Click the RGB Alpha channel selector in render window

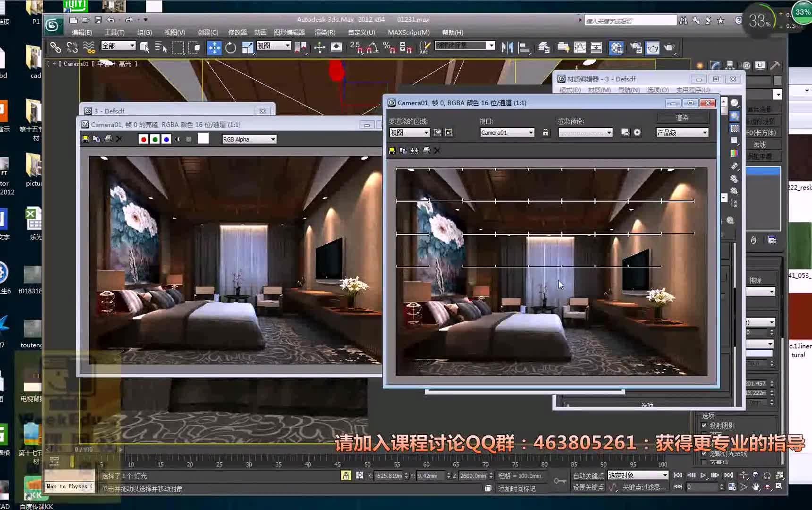pos(249,139)
